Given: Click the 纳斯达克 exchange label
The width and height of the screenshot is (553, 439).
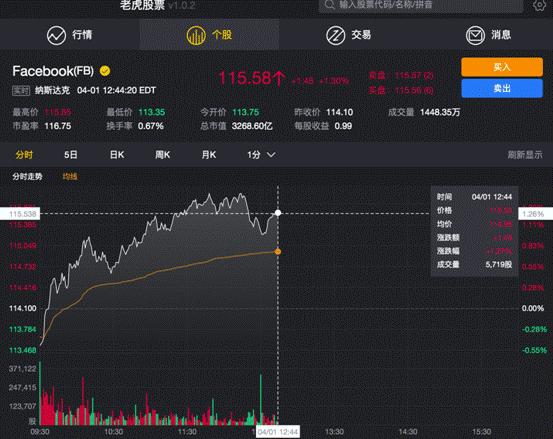Looking at the screenshot, I should point(52,90).
